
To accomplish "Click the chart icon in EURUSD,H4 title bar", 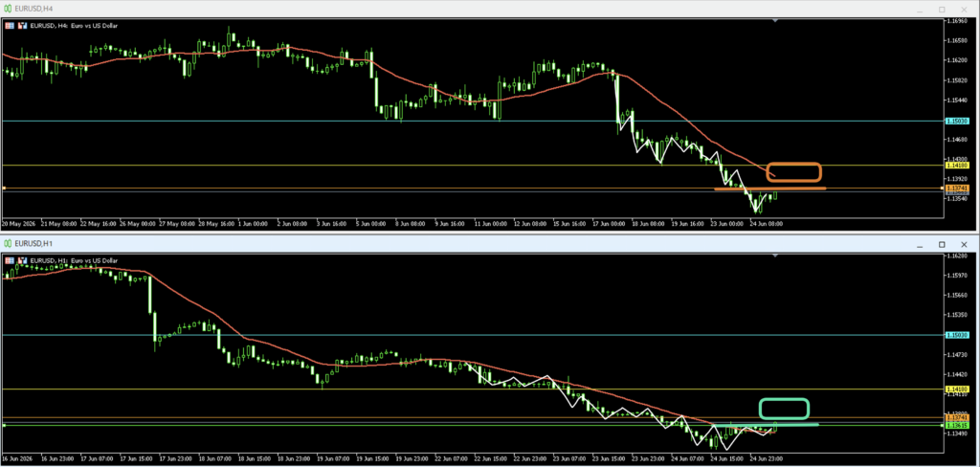I will (x=6, y=8).
